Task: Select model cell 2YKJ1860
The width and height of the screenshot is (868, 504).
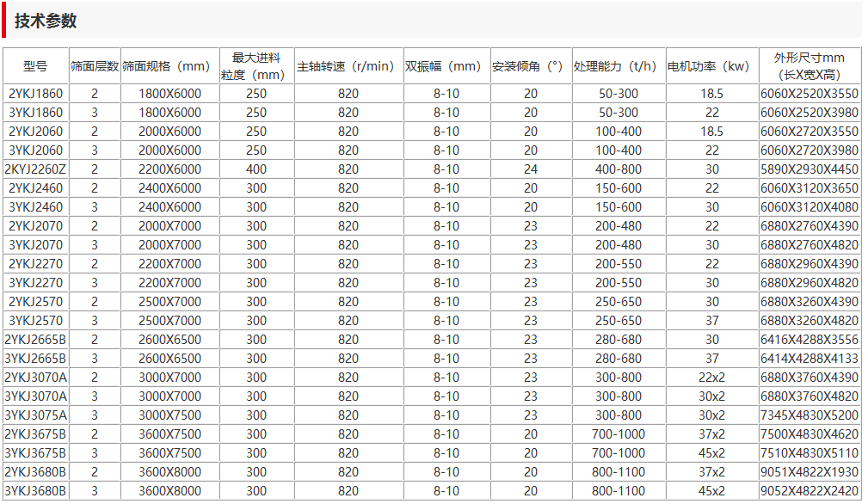Action: tap(35, 94)
